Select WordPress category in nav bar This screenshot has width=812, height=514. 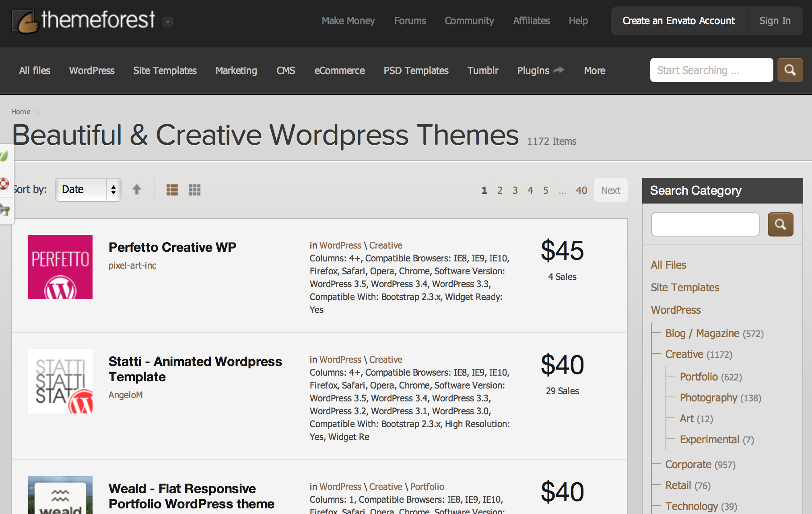92,71
